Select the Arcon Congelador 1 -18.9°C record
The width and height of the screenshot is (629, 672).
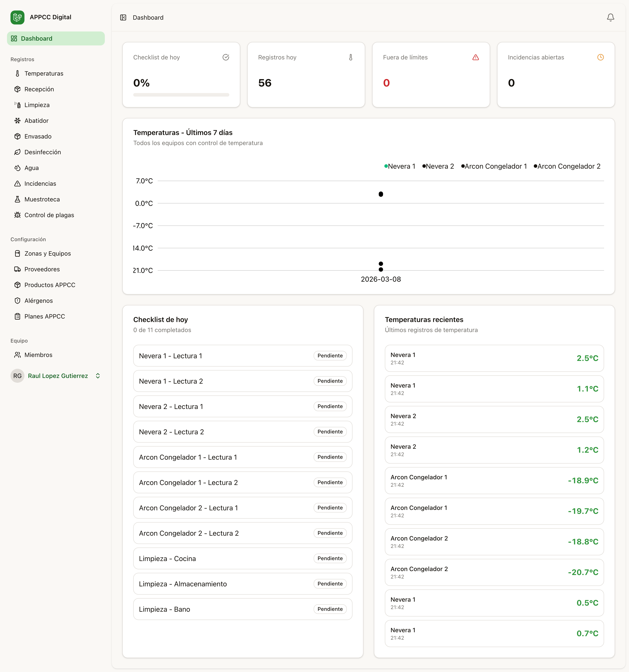[494, 480]
